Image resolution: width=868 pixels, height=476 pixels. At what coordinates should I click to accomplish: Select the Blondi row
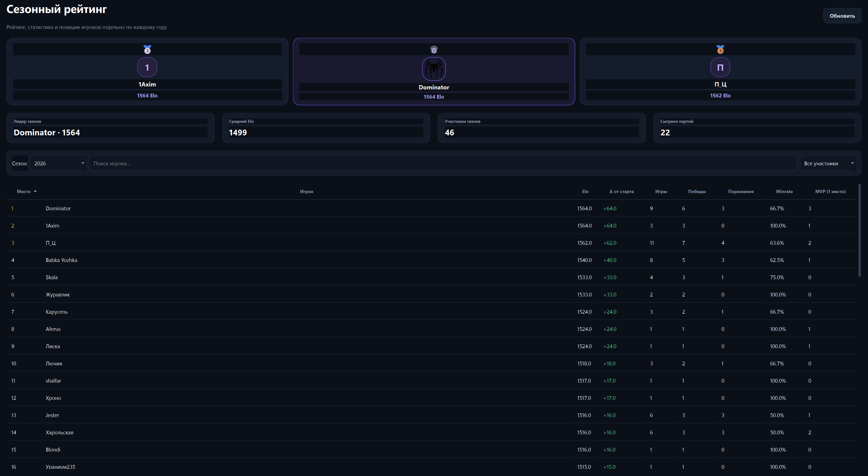pyautogui.click(x=432, y=449)
